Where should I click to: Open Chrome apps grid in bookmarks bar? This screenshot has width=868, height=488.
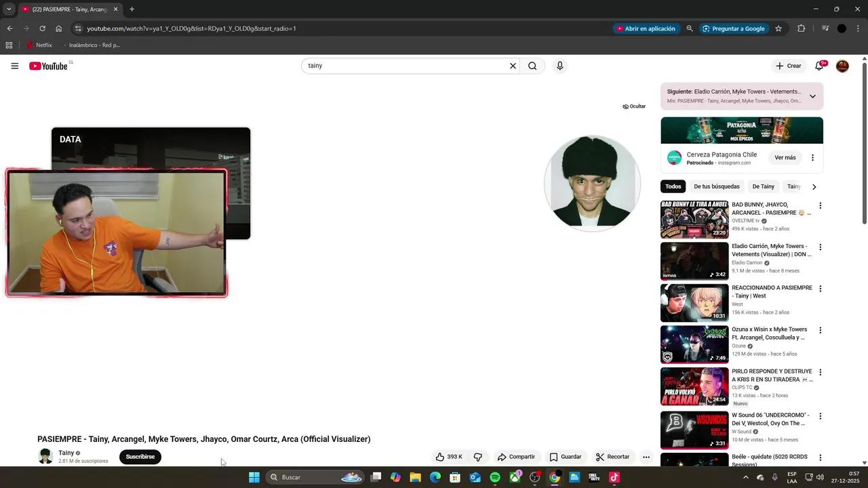coord(9,45)
